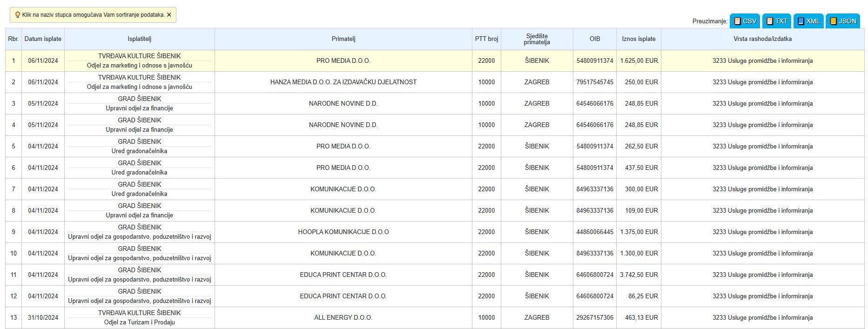The height and width of the screenshot is (329, 868).
Task: Sort by OIB column header
Action: tap(595, 39)
